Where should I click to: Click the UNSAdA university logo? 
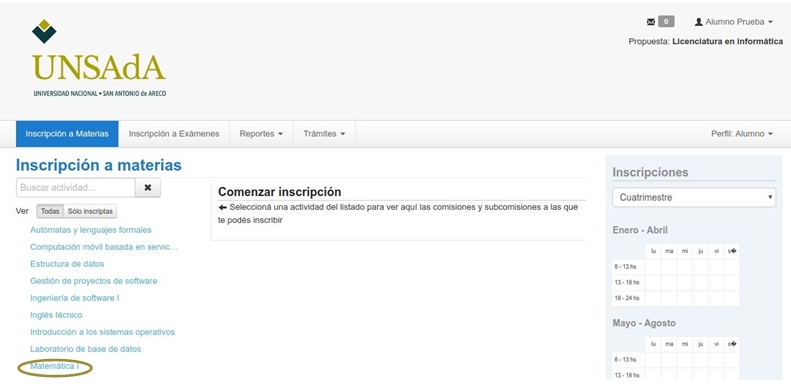[98, 58]
